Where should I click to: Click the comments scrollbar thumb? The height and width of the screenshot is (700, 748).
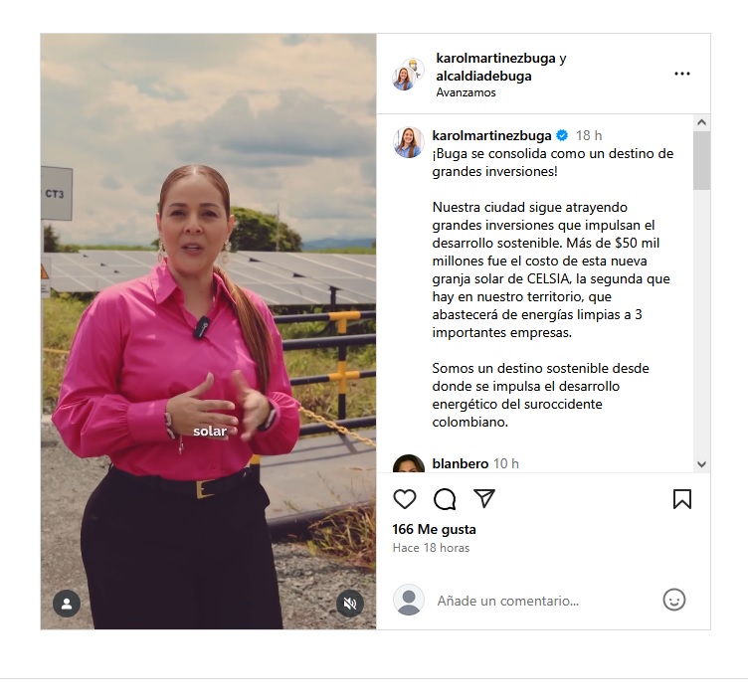(x=701, y=161)
